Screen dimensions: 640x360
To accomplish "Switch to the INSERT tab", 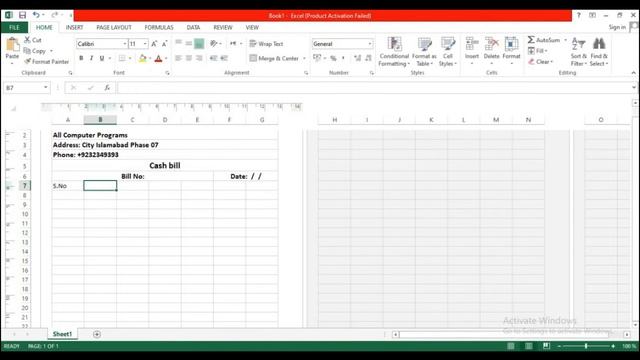I will 74,27.
